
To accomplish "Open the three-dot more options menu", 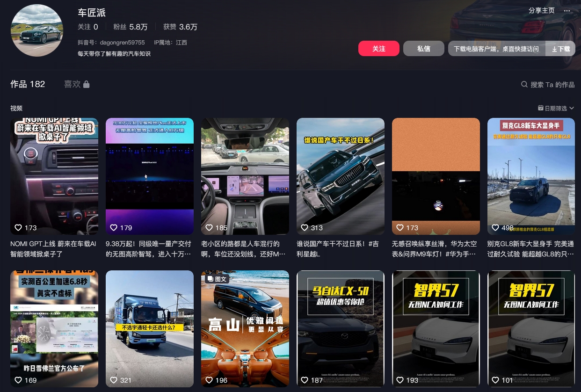I will point(567,11).
